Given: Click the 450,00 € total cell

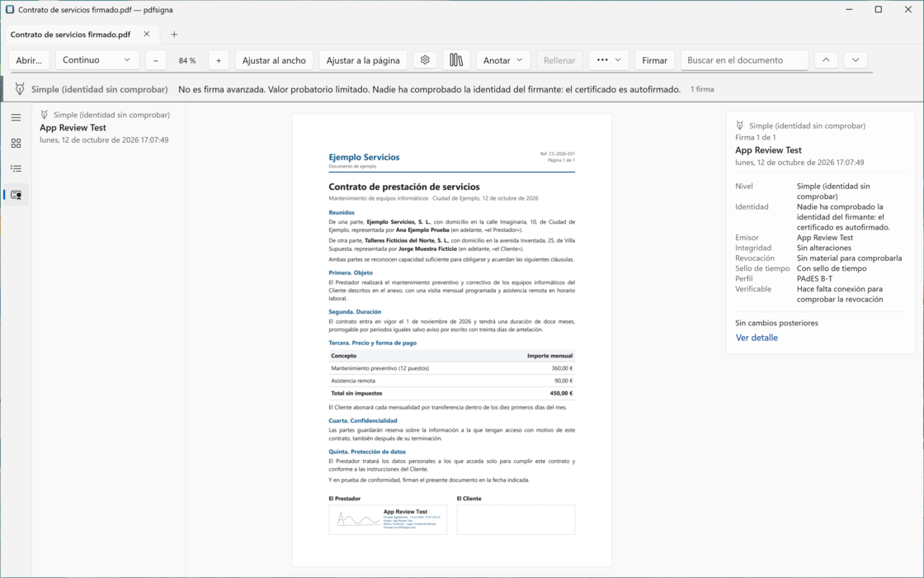Looking at the screenshot, I should tap(561, 393).
